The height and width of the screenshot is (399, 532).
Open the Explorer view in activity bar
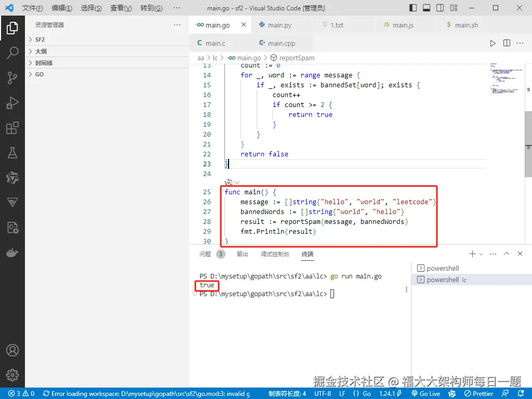tap(12, 28)
